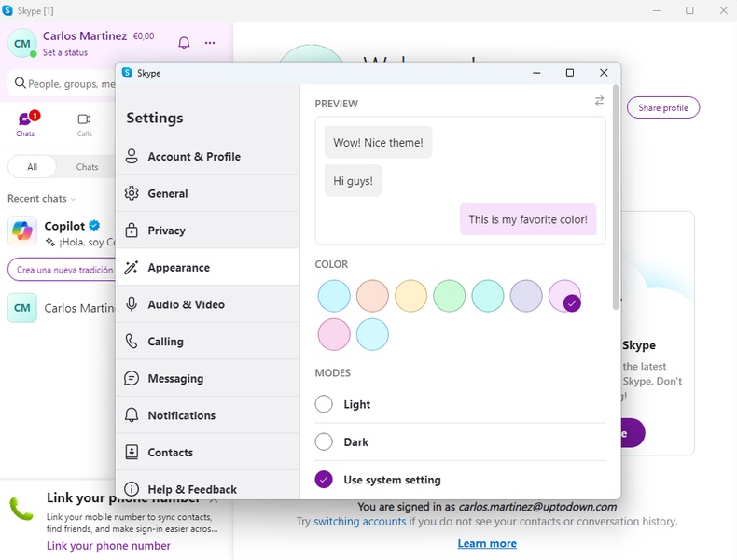The height and width of the screenshot is (560, 737).
Task: Pick the lavender color swatch
Action: point(526,296)
